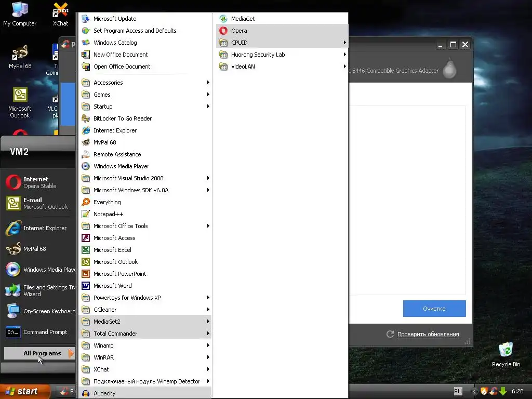This screenshot has height=399, width=532.
Task: Click the Everything search magnifier icon
Action: [86, 202]
